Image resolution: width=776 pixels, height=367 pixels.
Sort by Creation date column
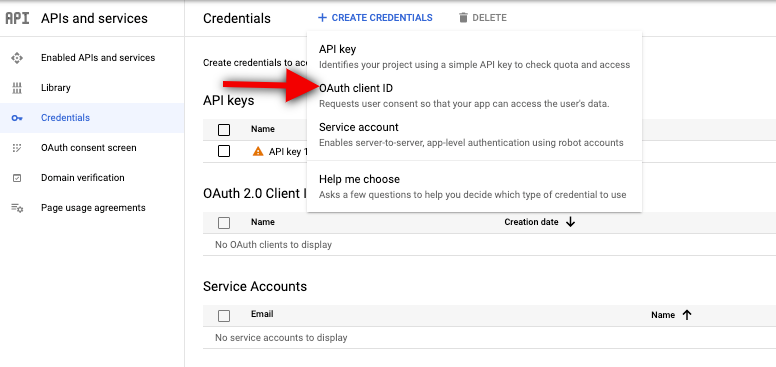click(531, 222)
